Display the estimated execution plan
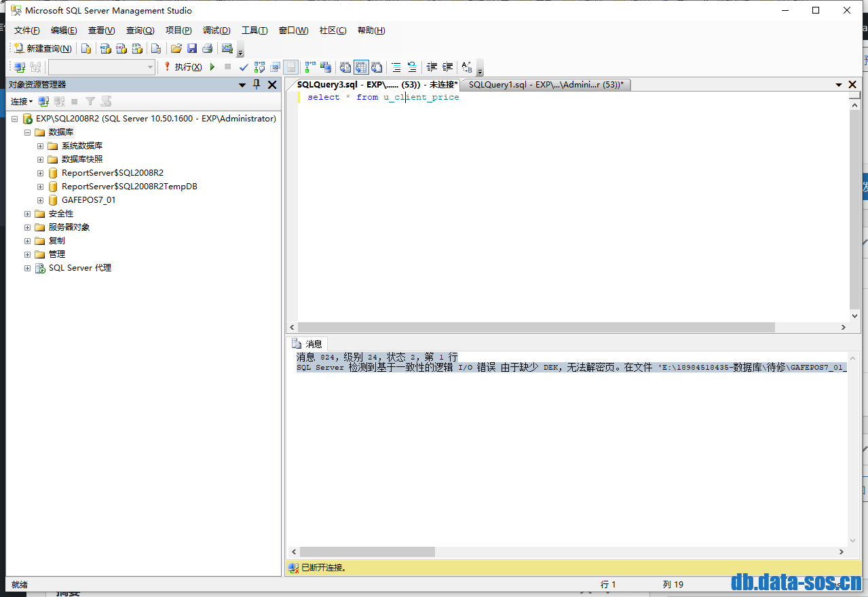 click(x=261, y=66)
